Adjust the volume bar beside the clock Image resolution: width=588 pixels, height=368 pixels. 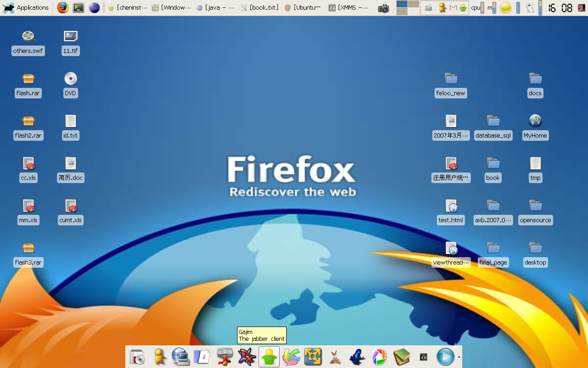pyautogui.click(x=540, y=8)
